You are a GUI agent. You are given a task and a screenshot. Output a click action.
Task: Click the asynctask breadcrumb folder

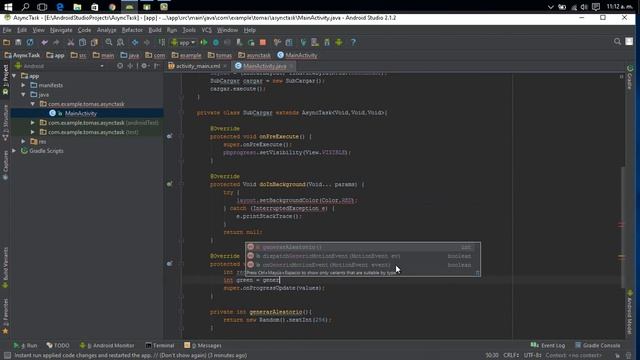click(254, 55)
